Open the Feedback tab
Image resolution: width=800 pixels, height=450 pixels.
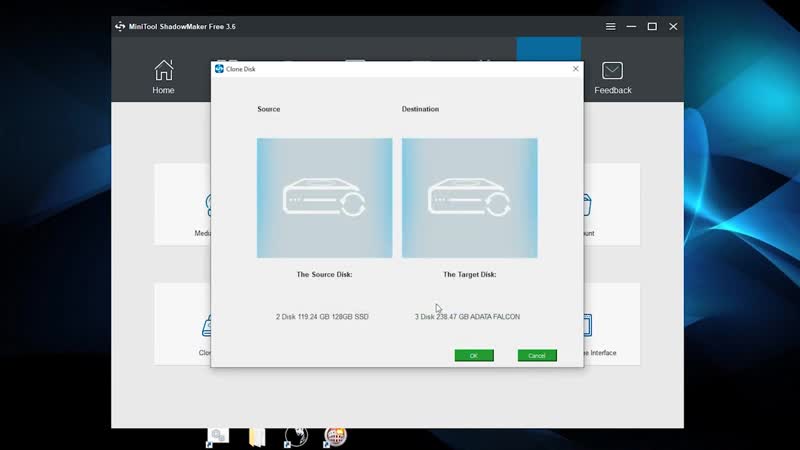(612, 78)
